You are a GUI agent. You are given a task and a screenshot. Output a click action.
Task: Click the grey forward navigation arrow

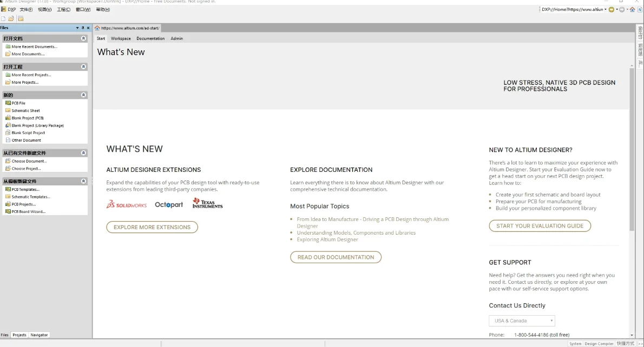[x=622, y=9]
